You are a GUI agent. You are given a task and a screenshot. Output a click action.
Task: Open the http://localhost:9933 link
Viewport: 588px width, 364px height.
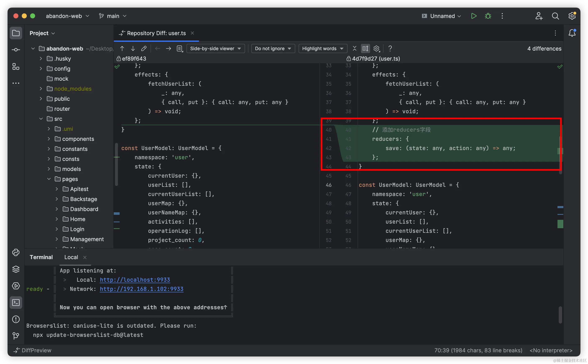pyautogui.click(x=135, y=280)
